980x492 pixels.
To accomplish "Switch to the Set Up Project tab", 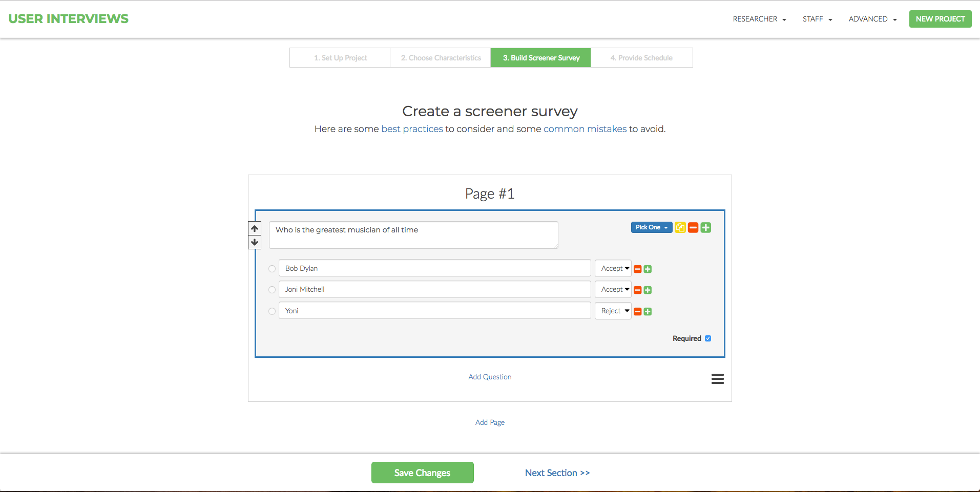I will pos(340,57).
